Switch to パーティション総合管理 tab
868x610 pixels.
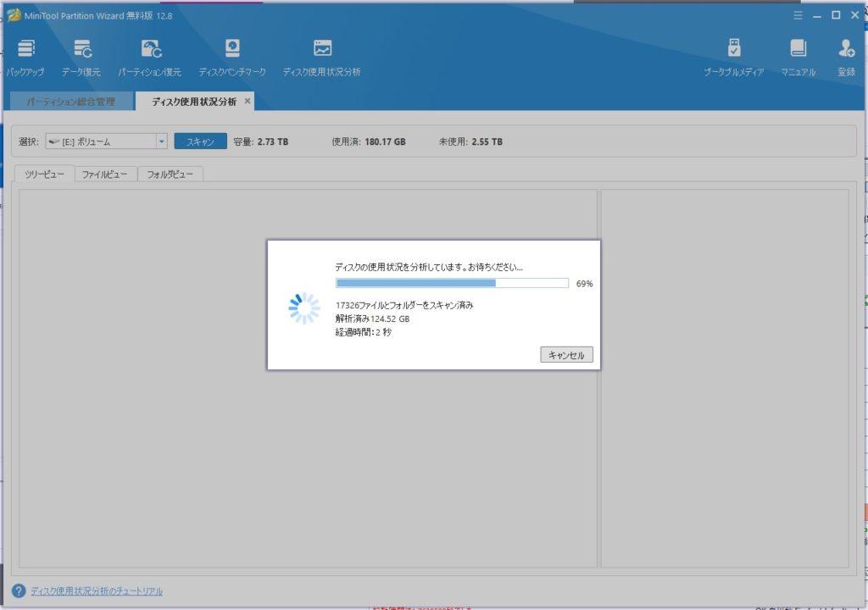[x=70, y=102]
